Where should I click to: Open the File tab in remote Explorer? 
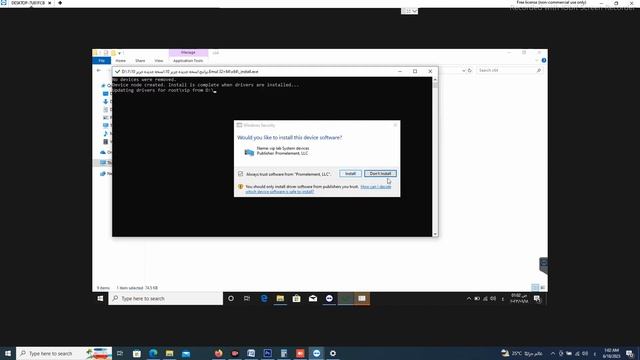102,60
